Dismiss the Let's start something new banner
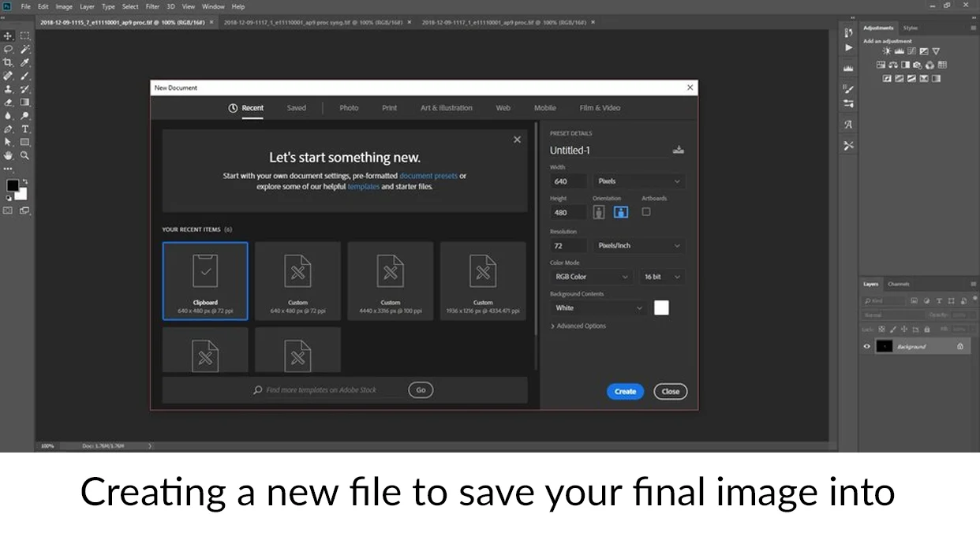 click(x=517, y=140)
